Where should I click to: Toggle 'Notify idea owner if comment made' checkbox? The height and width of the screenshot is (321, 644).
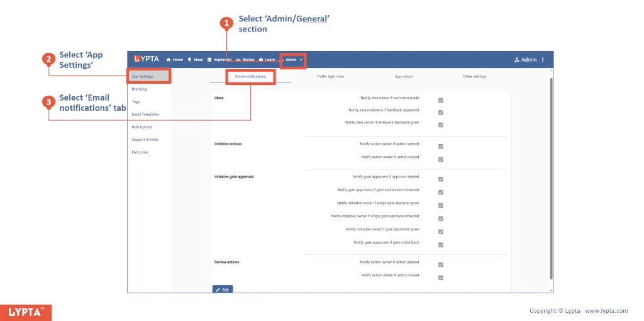(x=441, y=100)
